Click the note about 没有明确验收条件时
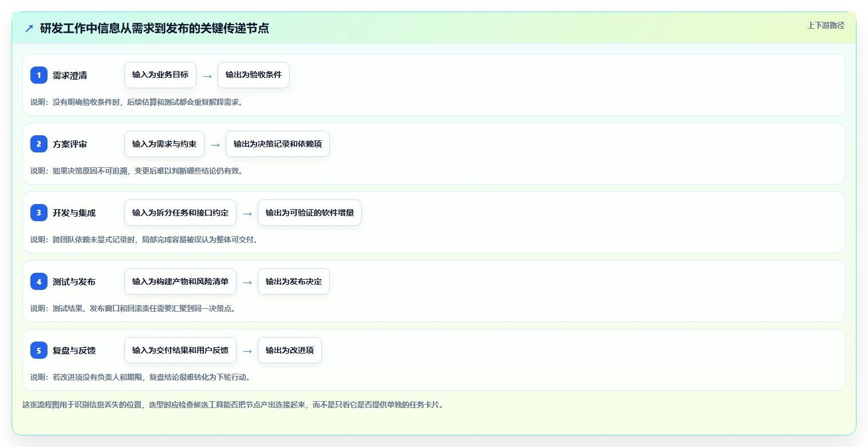Image resolution: width=868 pixels, height=447 pixels. (x=137, y=102)
